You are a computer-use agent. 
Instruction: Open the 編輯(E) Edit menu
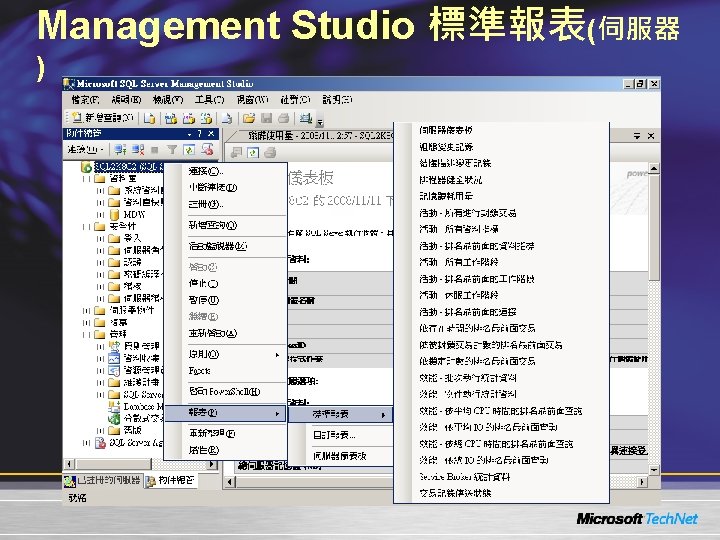click(126, 99)
